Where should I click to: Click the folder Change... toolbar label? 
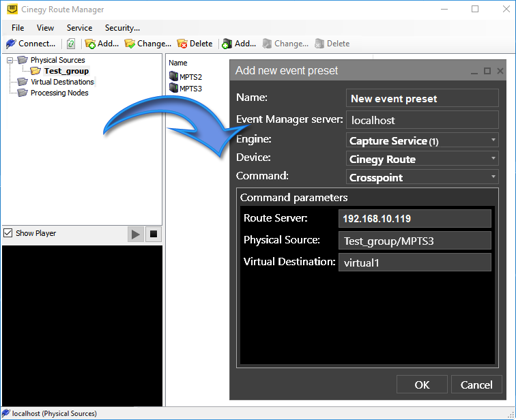click(x=154, y=44)
